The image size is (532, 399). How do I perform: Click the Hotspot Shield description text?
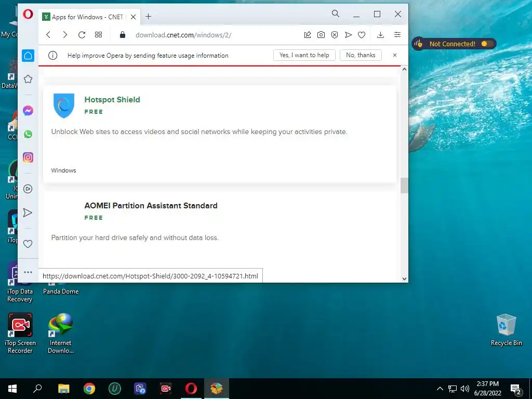pos(199,131)
